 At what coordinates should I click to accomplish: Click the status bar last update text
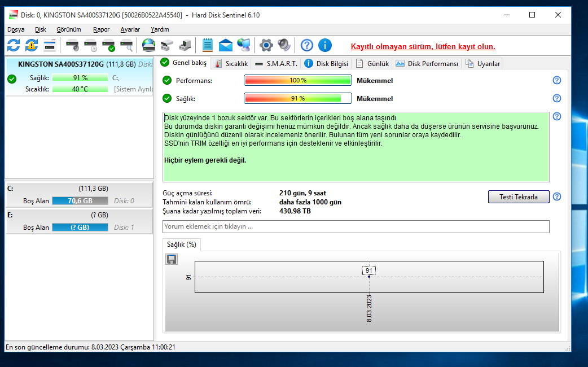[90, 347]
